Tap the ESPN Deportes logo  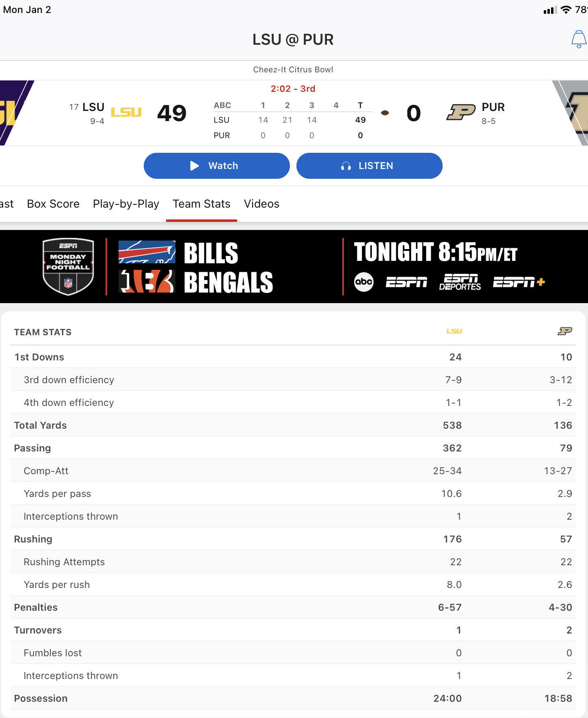tap(460, 282)
